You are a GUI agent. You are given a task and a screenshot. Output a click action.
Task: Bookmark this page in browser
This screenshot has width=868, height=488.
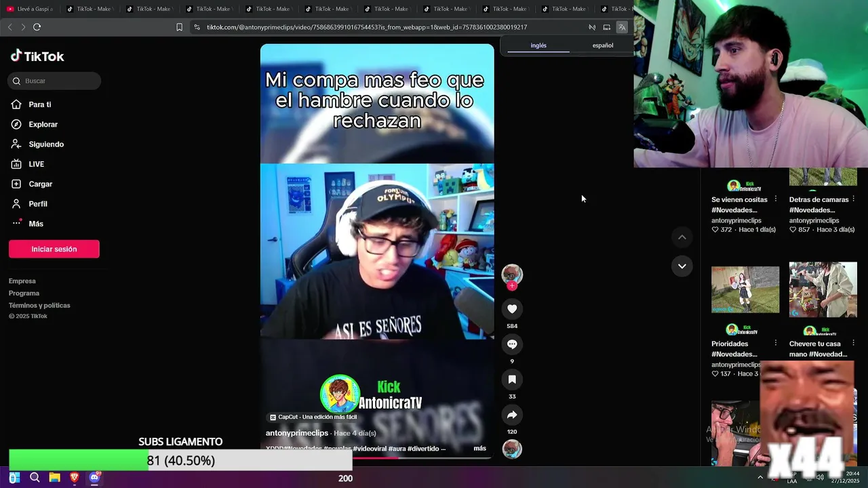click(x=179, y=27)
